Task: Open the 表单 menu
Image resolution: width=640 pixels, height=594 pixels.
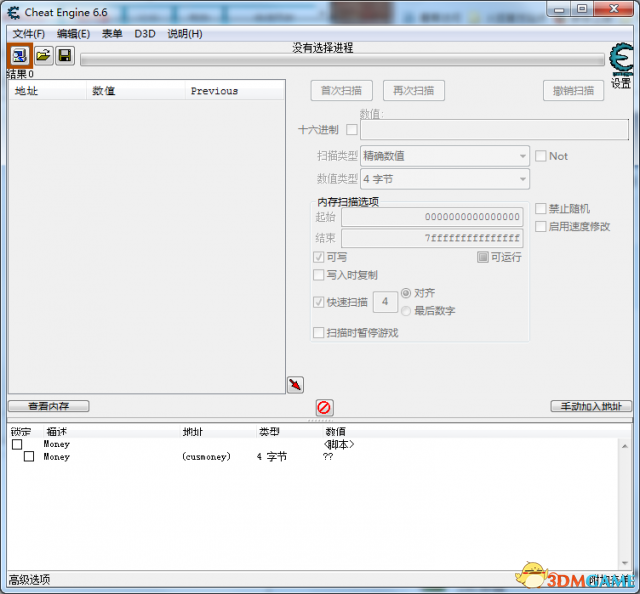Action: coord(112,34)
